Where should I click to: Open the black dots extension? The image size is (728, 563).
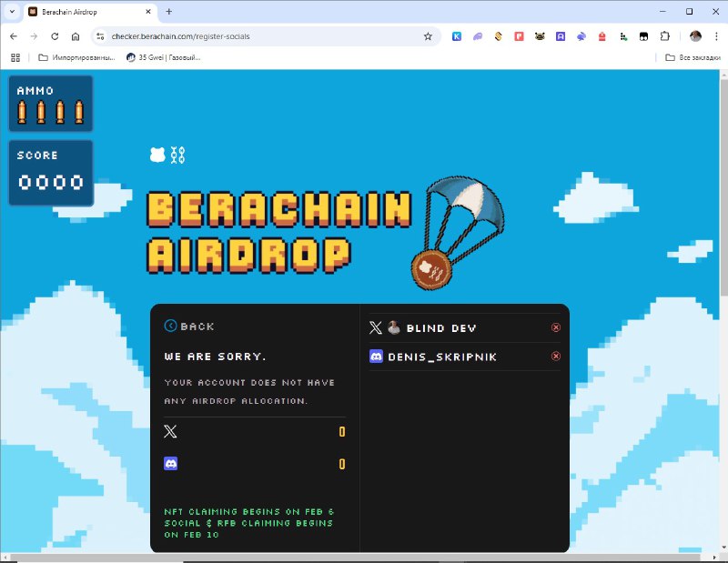pyautogui.click(x=623, y=36)
